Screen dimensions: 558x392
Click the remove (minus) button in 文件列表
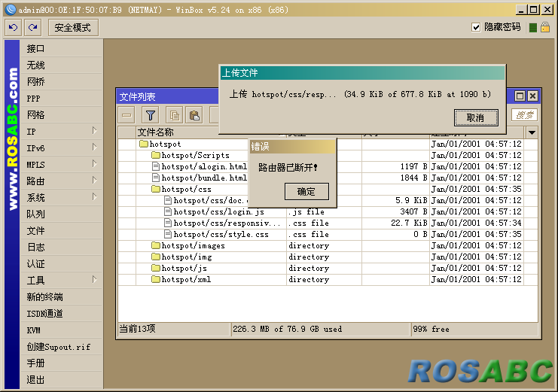pos(127,115)
